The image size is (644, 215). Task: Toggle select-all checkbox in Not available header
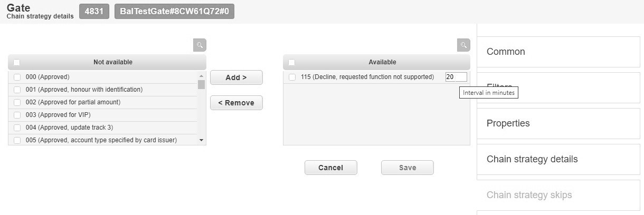[x=17, y=62]
